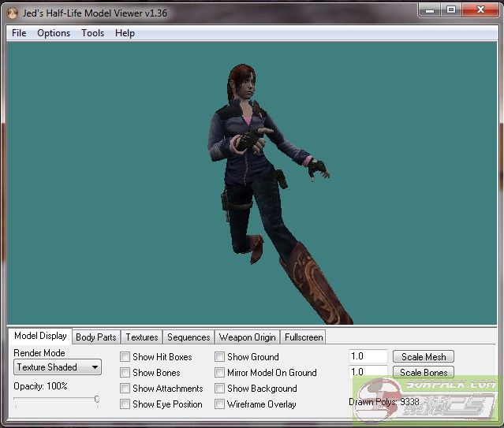The image size is (504, 428).
Task: Switch to the Fullscreen tab
Action: pyautogui.click(x=304, y=337)
